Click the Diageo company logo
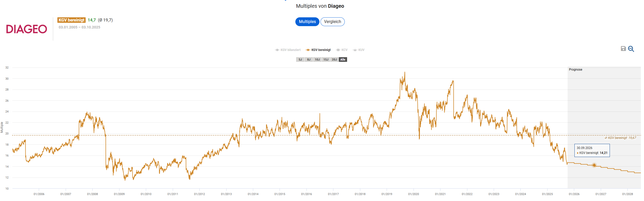 pos(27,29)
